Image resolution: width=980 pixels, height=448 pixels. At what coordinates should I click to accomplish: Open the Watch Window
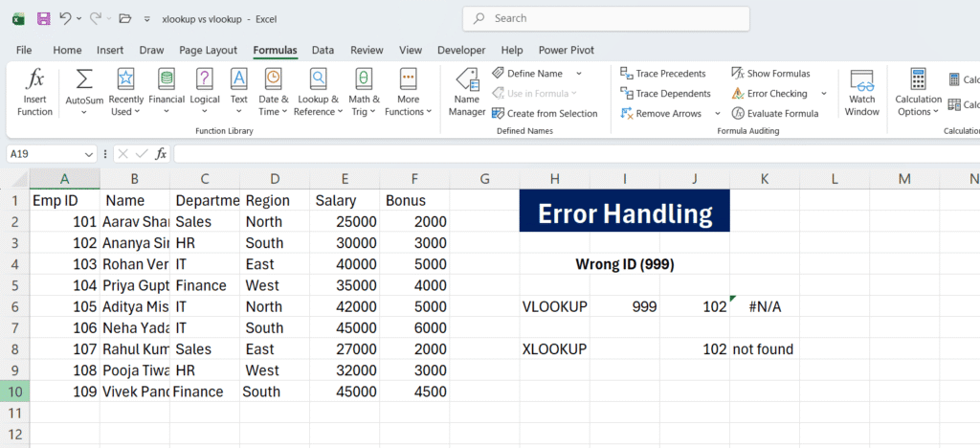pyautogui.click(x=864, y=93)
